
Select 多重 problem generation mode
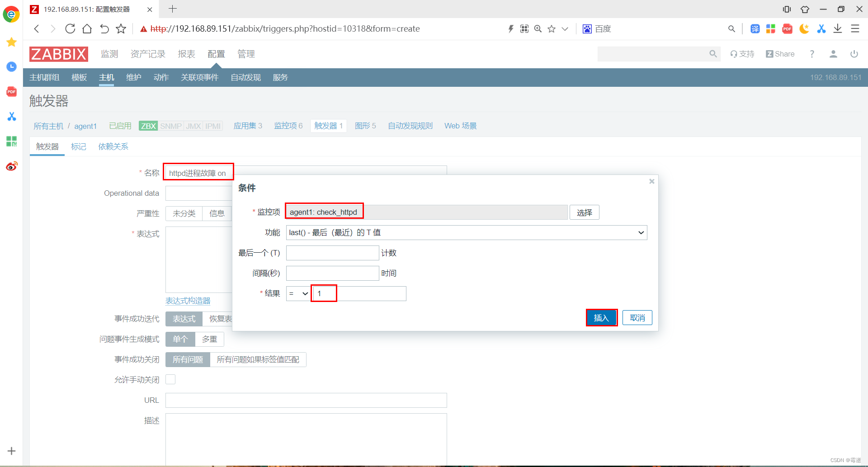pos(209,339)
